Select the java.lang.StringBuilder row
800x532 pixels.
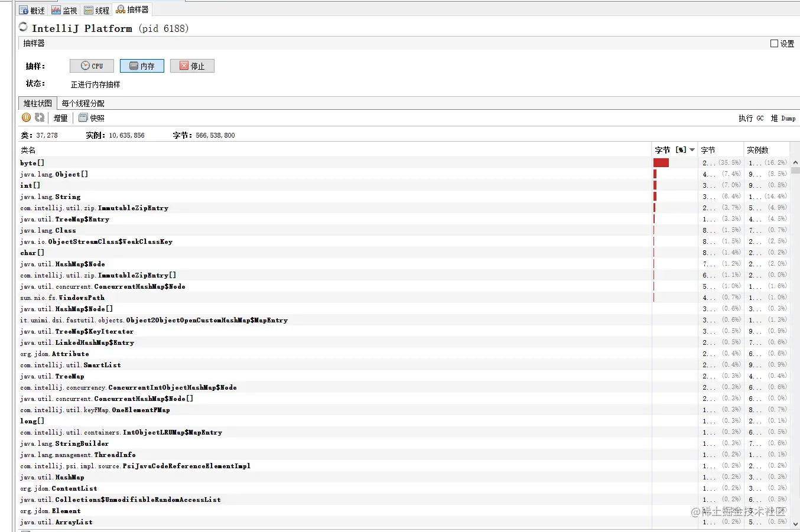tap(405, 443)
